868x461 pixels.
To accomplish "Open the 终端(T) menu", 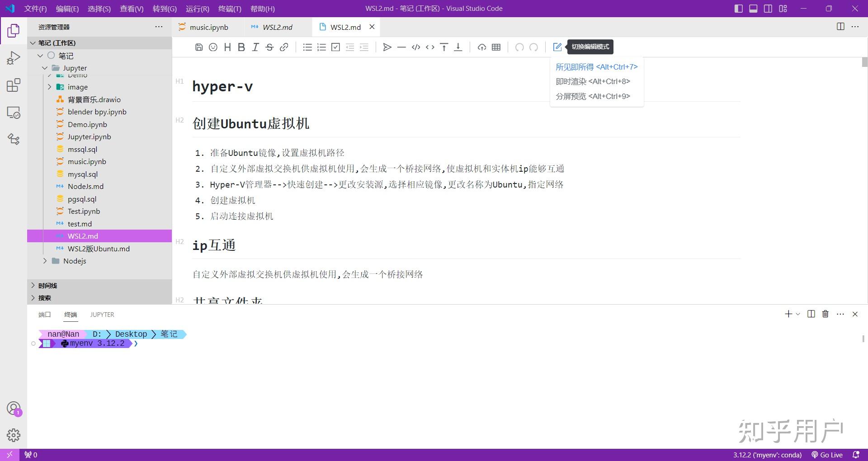I will [230, 9].
